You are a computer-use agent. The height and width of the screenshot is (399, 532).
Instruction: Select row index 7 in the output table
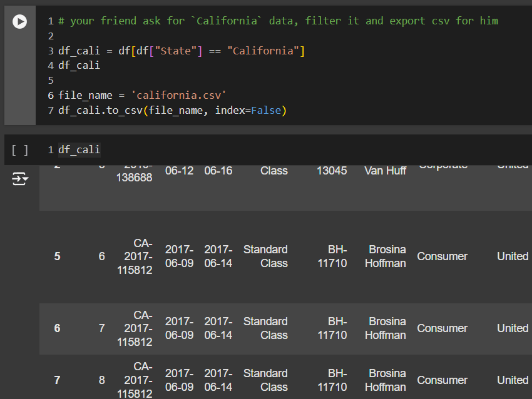pos(57,380)
